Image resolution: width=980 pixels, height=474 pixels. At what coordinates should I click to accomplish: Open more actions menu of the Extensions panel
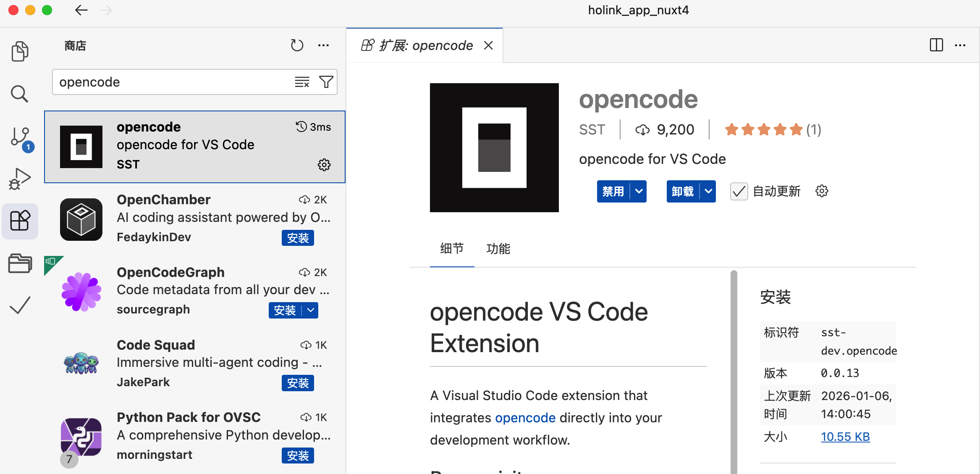click(x=323, y=45)
